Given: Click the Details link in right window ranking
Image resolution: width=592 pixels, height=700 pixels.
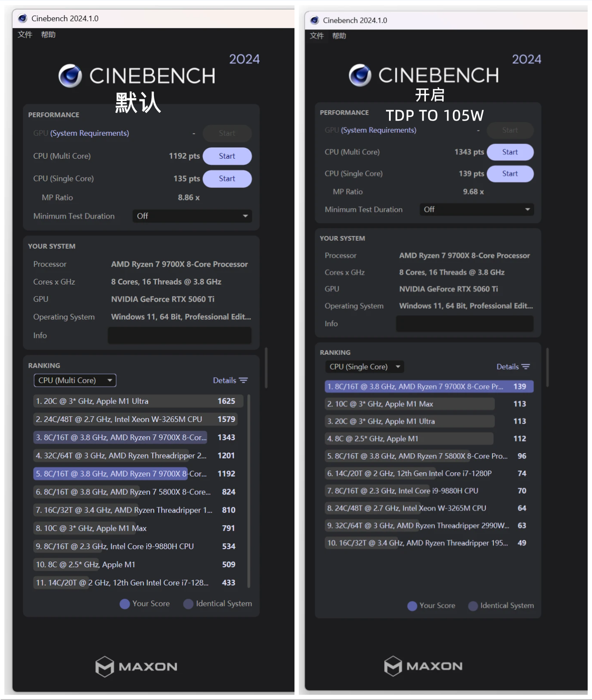Looking at the screenshot, I should pyautogui.click(x=507, y=367).
